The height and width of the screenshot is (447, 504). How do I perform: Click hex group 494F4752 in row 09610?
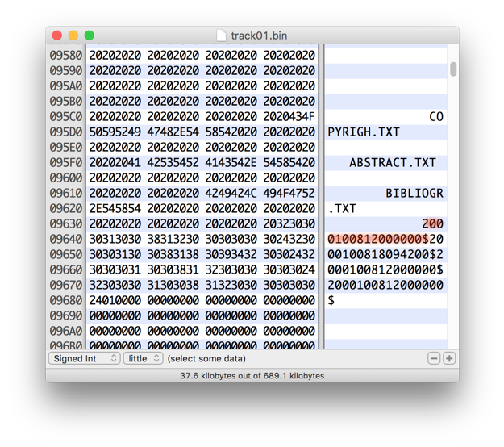(x=289, y=193)
